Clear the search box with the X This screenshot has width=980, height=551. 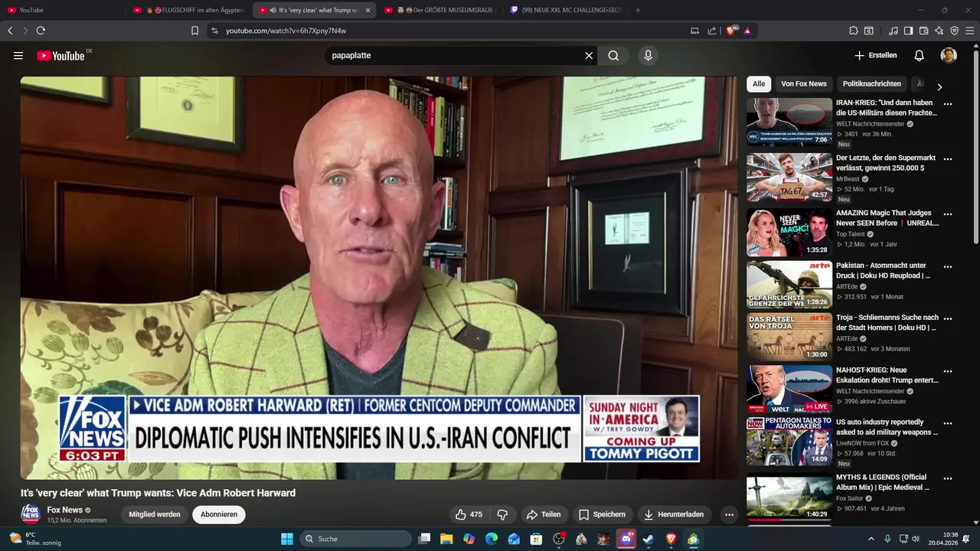589,56
